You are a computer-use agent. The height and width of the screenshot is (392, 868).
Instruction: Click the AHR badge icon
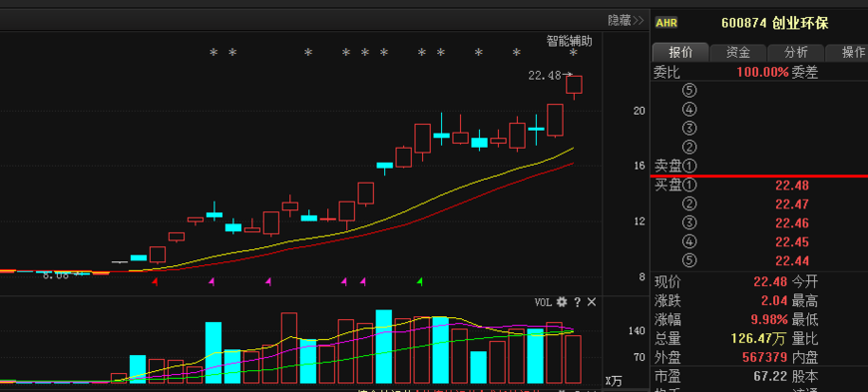(665, 23)
